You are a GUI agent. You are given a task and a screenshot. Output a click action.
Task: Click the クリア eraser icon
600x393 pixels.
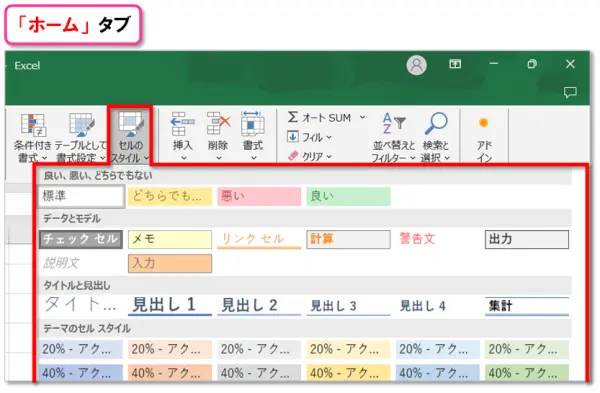tap(293, 156)
